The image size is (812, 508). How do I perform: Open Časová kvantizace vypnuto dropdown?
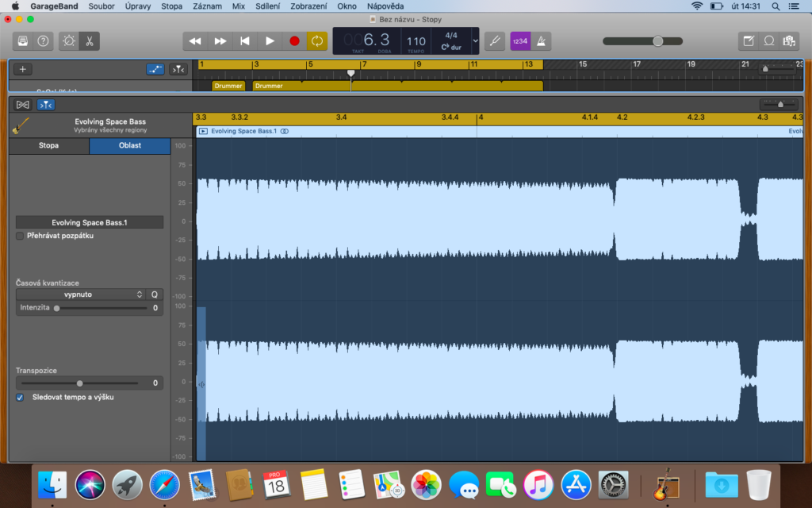81,294
